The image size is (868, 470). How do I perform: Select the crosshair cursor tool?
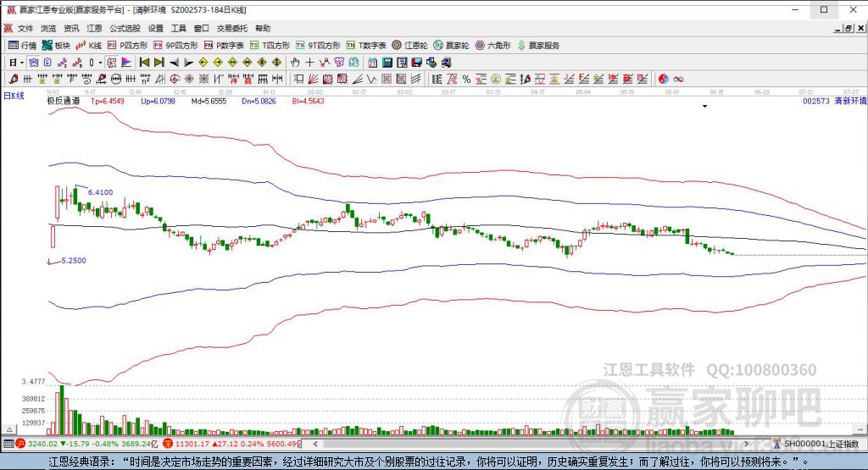tap(310, 63)
